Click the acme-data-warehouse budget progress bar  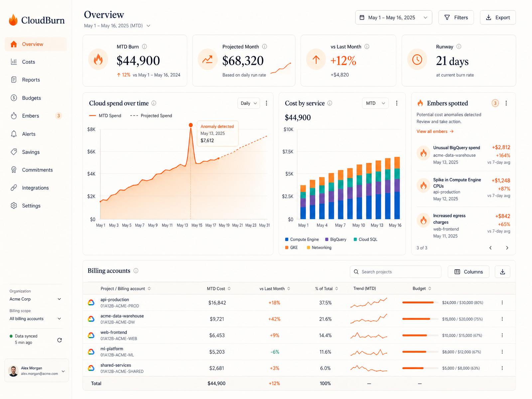click(x=420, y=319)
